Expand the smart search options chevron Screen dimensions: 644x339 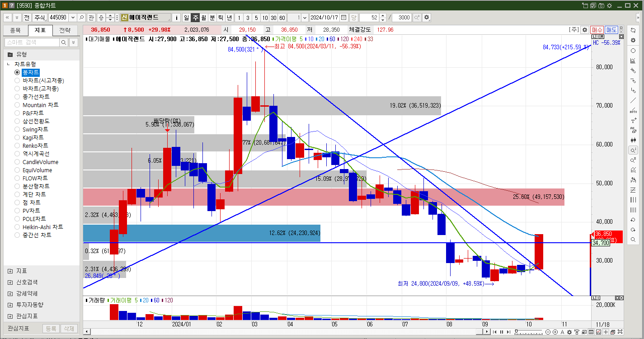(x=73, y=42)
